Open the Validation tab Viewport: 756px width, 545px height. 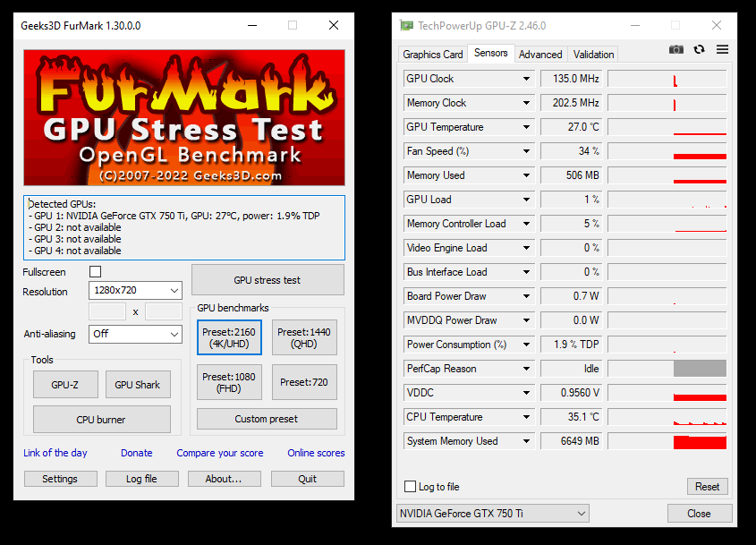pos(593,55)
